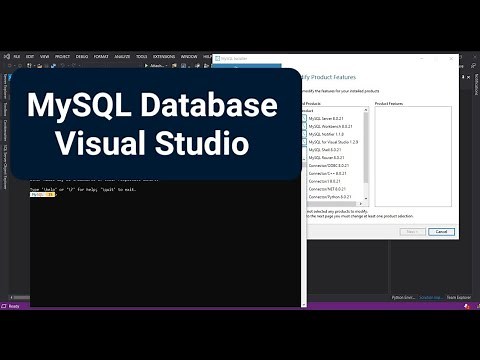Click the Navigate Backward toolbar icon
This screenshot has height=360, width=480.
pos(10,66)
